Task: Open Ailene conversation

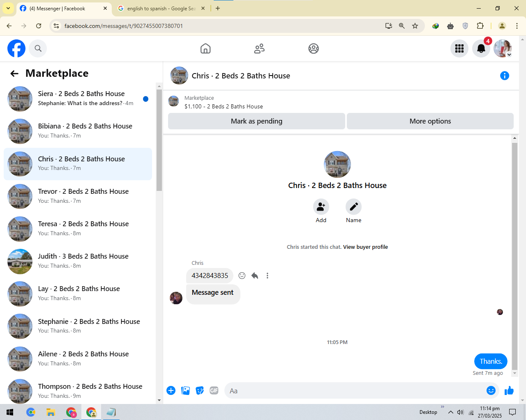Action: click(78, 359)
